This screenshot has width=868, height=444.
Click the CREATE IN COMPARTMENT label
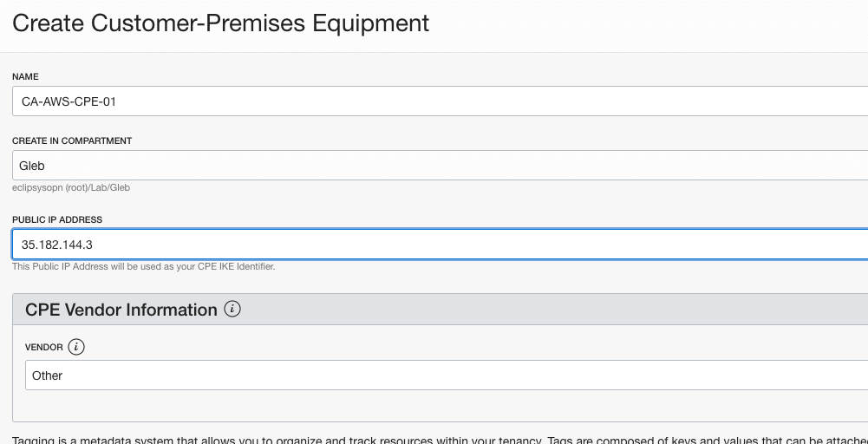coord(72,140)
